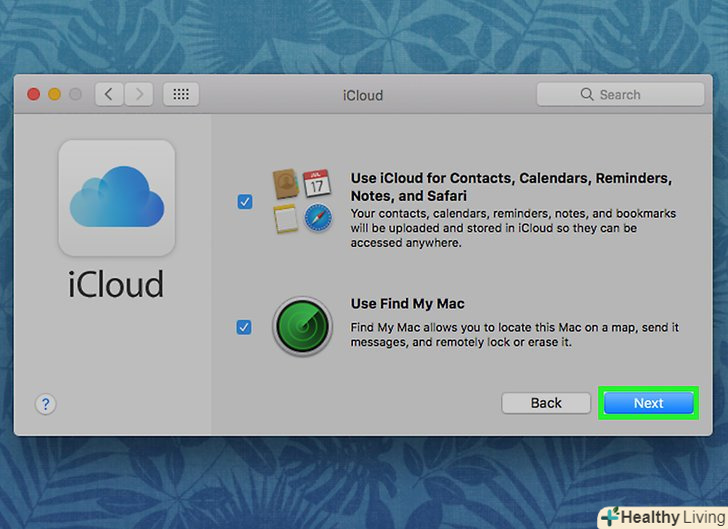Image resolution: width=728 pixels, height=529 pixels.
Task: Click the Calendar icon showing 17
Action: pyautogui.click(x=317, y=183)
